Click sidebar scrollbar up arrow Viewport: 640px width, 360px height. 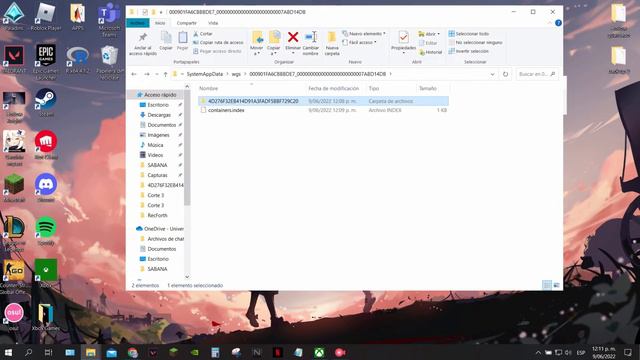coord(187,87)
